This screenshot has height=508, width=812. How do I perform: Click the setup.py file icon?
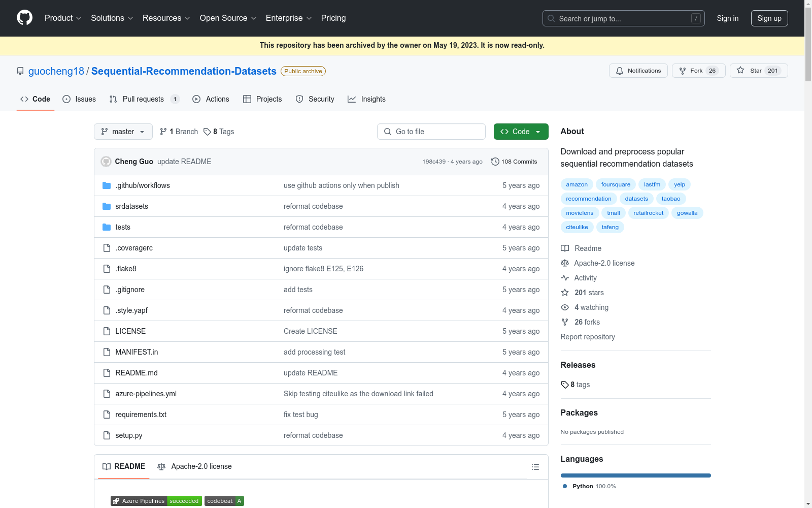[x=107, y=435]
